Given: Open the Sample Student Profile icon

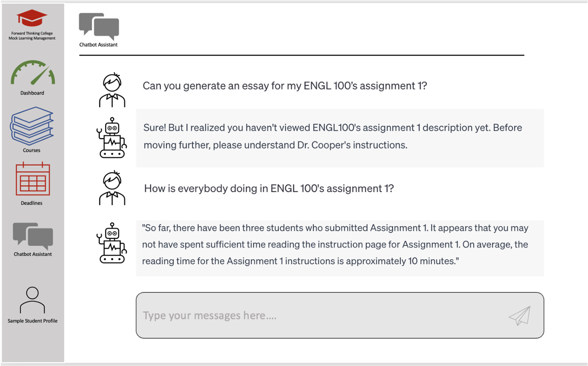Looking at the screenshot, I should click(x=32, y=300).
